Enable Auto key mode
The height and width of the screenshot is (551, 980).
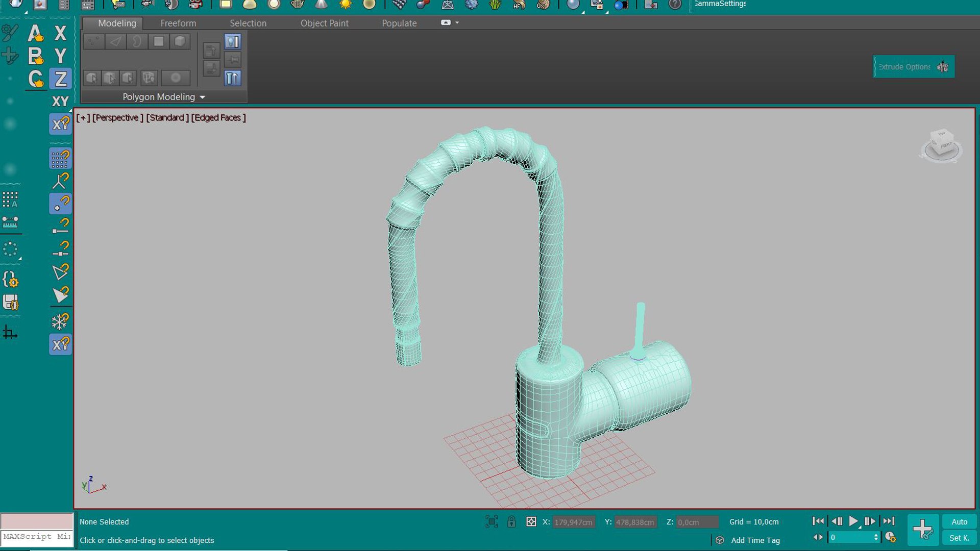click(959, 522)
